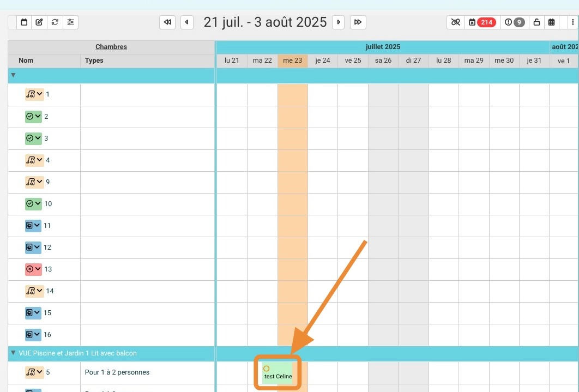Go to next day with right arrow

[x=338, y=22]
